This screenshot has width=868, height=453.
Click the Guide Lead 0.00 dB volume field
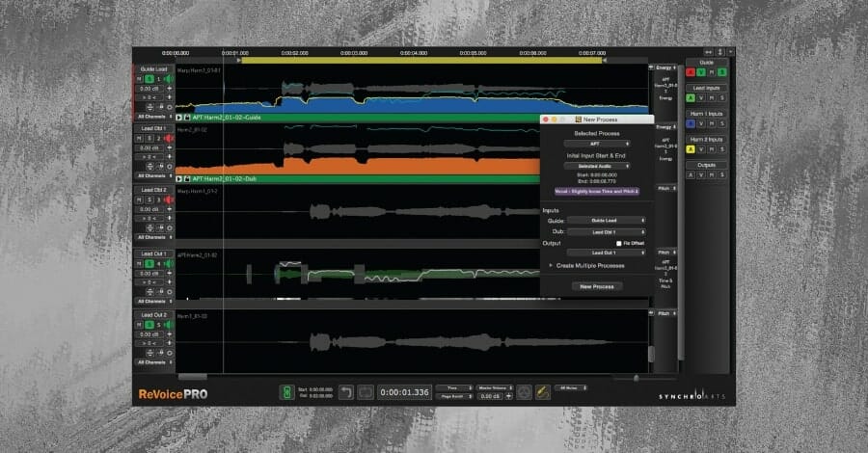tap(149, 89)
